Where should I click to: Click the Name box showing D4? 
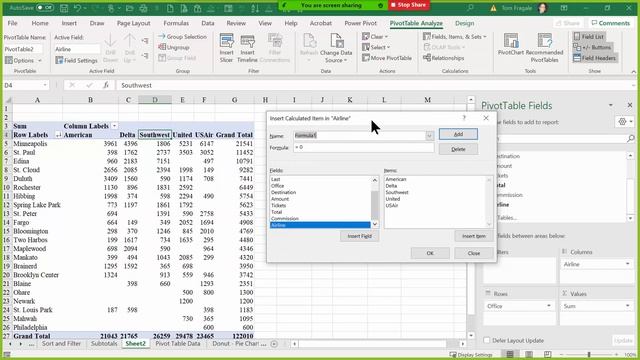coord(25,85)
